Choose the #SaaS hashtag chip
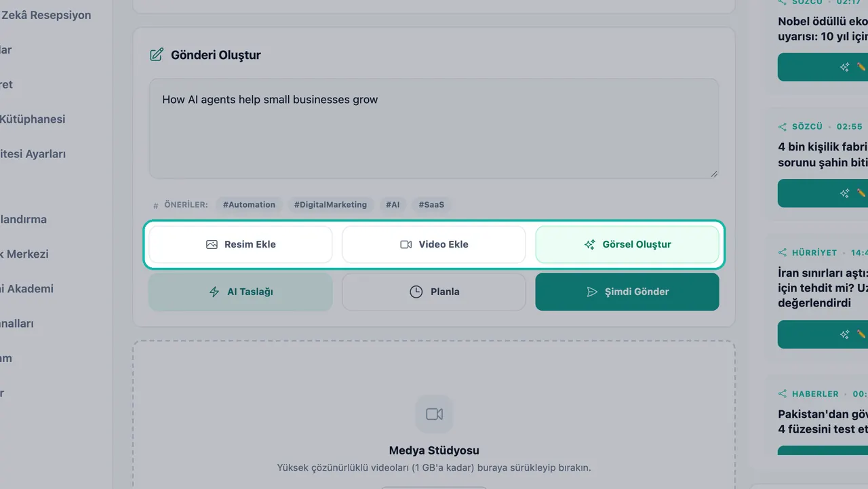Viewport: 868px width, 489px height. pos(431,204)
